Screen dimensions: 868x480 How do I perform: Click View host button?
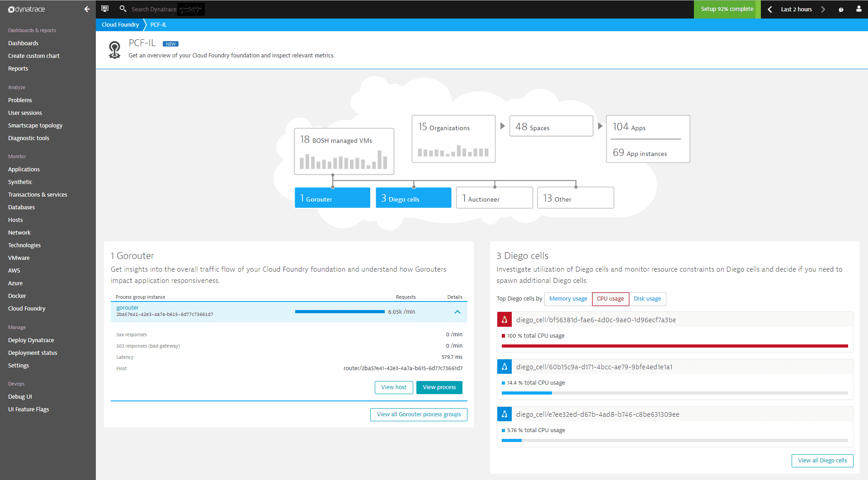(394, 387)
